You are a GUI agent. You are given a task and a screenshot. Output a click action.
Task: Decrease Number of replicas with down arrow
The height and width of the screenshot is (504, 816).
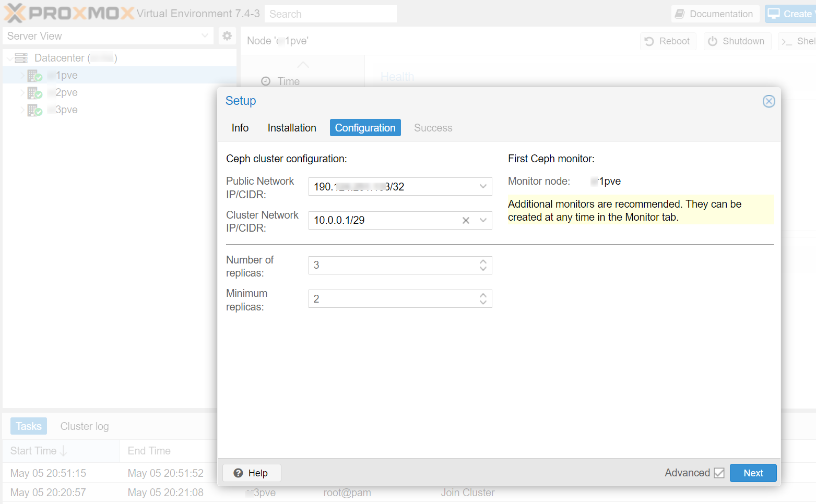[x=483, y=269]
